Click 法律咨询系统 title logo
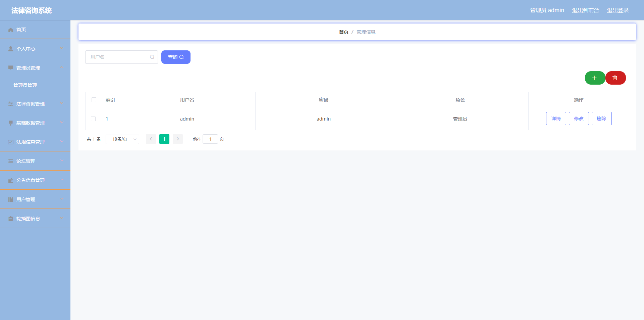644x320 pixels. pyautogui.click(x=32, y=11)
